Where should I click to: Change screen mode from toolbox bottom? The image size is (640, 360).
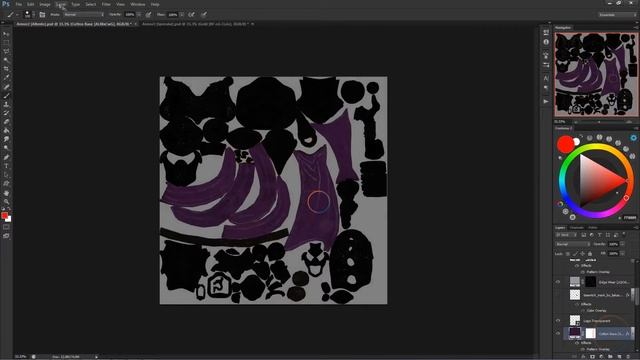[6, 236]
